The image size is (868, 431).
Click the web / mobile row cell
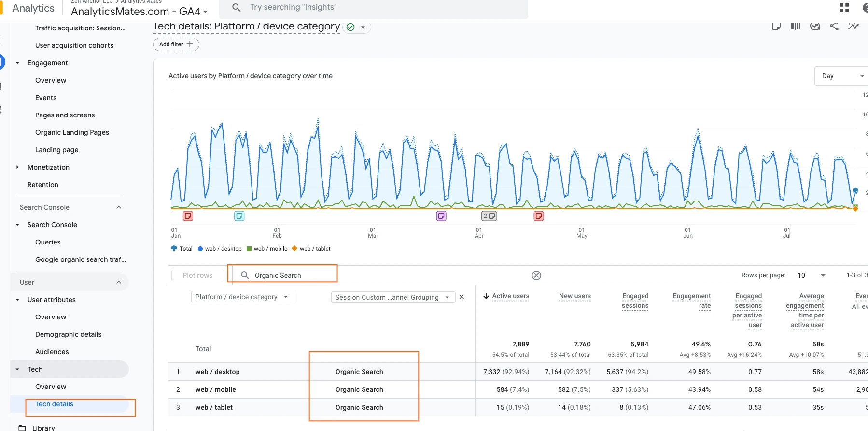point(215,389)
